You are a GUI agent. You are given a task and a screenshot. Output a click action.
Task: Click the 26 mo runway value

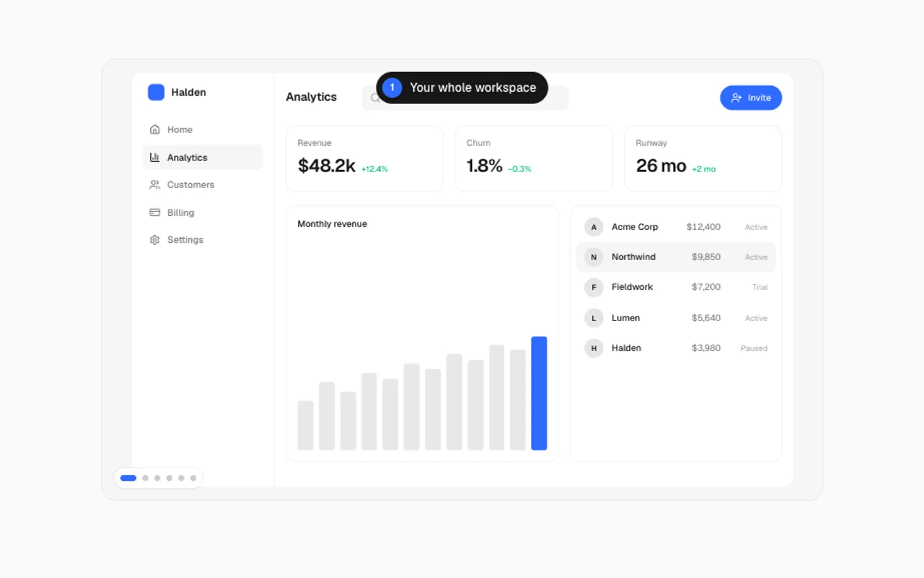point(661,166)
